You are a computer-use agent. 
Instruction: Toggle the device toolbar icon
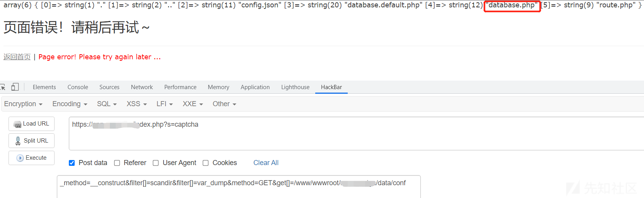tap(15, 87)
